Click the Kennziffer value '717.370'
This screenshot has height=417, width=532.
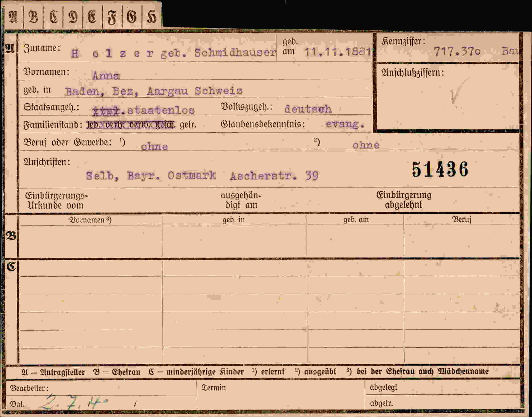[457, 52]
